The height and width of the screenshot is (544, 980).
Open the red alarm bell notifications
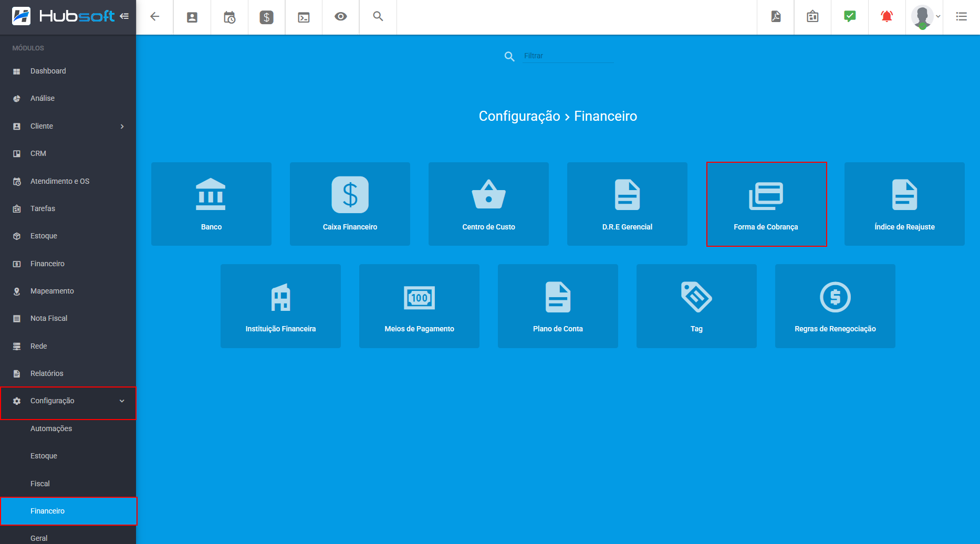(x=887, y=17)
